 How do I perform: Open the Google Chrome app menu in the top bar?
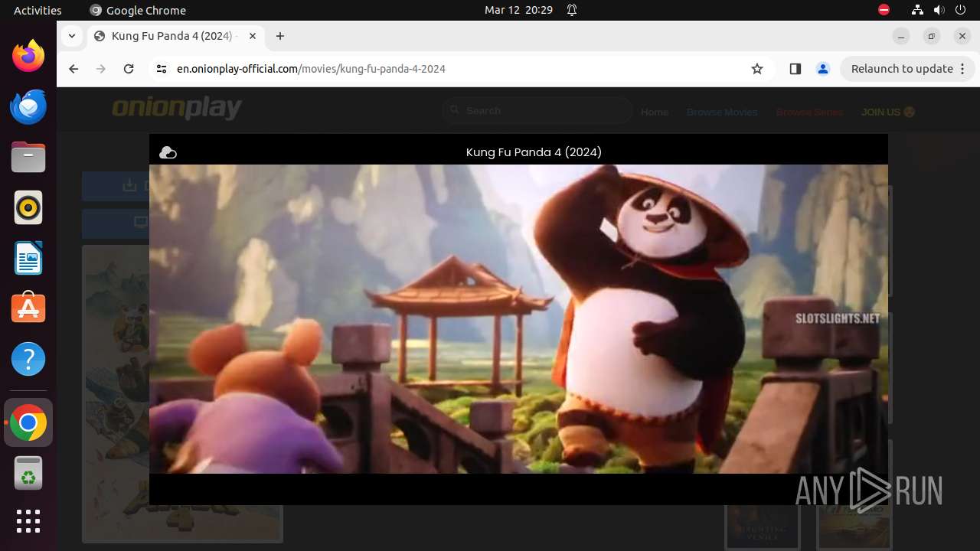click(x=138, y=10)
